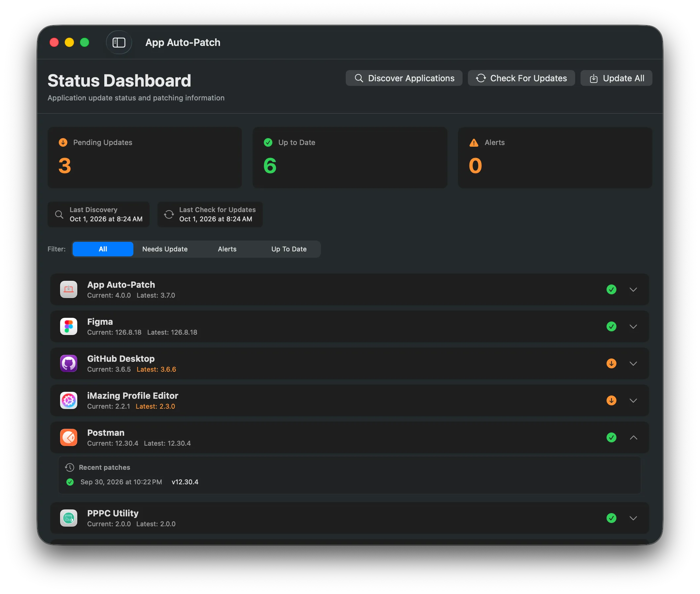Viewport: 700px width, 594px height.
Task: Click the Last Discovery magnifier icon
Action: point(59,214)
